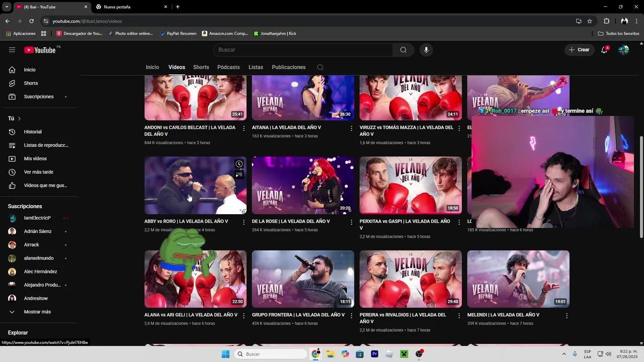Image resolution: width=644 pixels, height=362 pixels.
Task: Switch to the Inicio channel tab
Action: click(x=152, y=67)
